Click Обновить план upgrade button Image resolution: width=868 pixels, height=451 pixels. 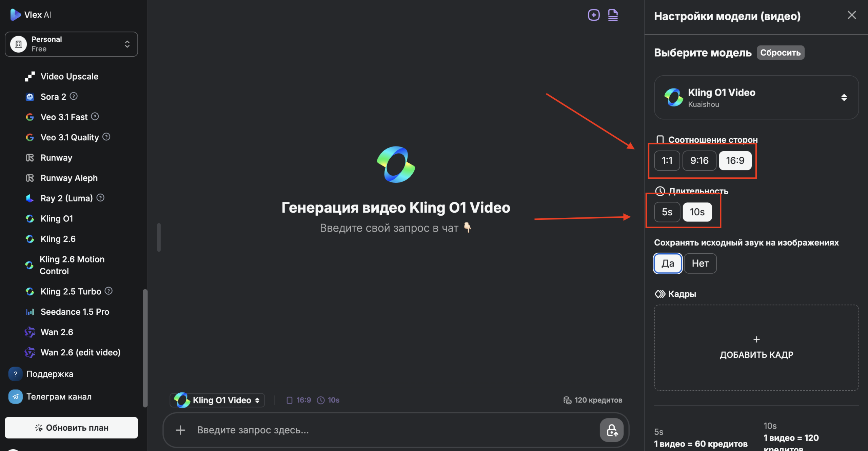(71, 428)
